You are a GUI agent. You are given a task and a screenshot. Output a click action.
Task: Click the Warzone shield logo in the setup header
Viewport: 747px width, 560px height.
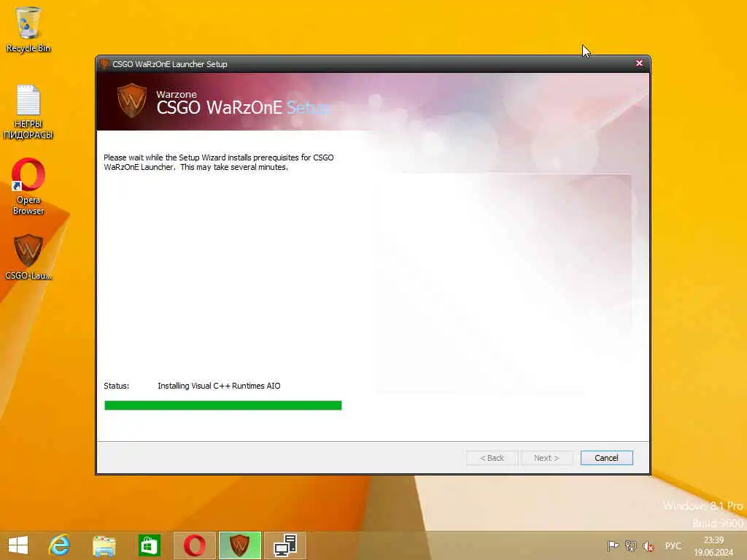tap(132, 101)
